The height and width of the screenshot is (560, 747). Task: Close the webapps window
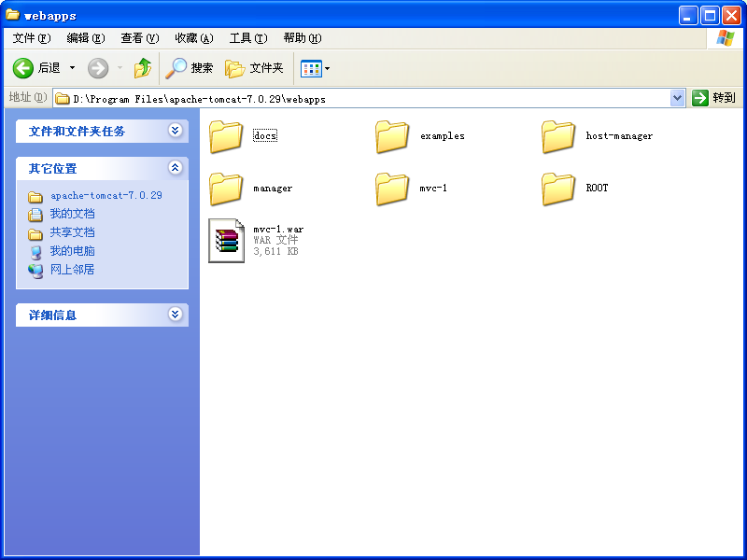[731, 16]
